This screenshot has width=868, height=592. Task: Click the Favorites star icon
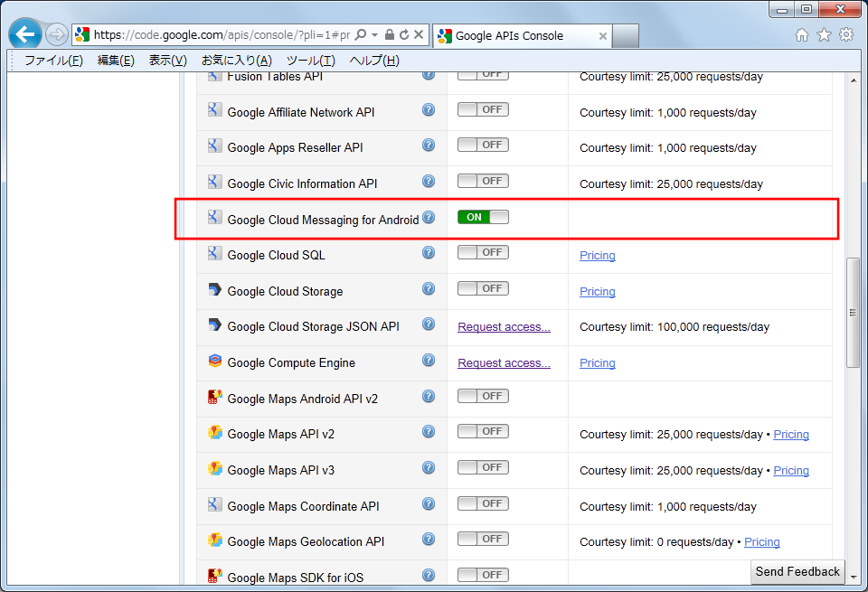point(824,35)
